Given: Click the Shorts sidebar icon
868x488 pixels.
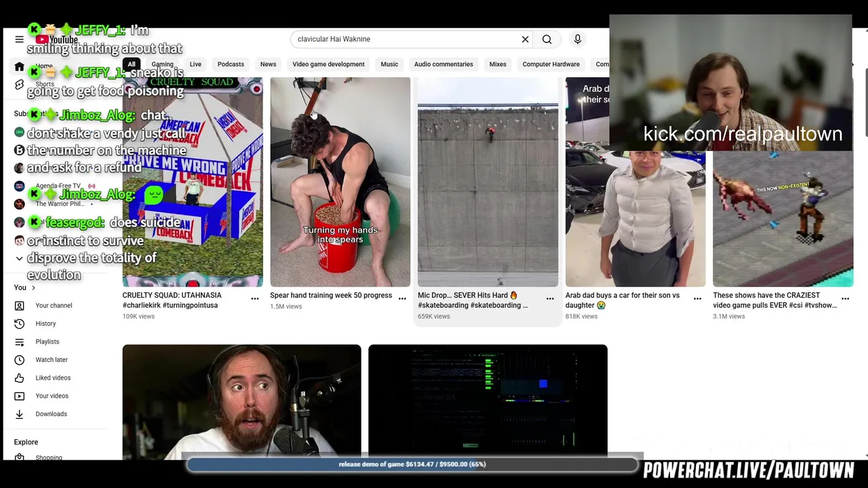Looking at the screenshot, I should click(x=19, y=85).
